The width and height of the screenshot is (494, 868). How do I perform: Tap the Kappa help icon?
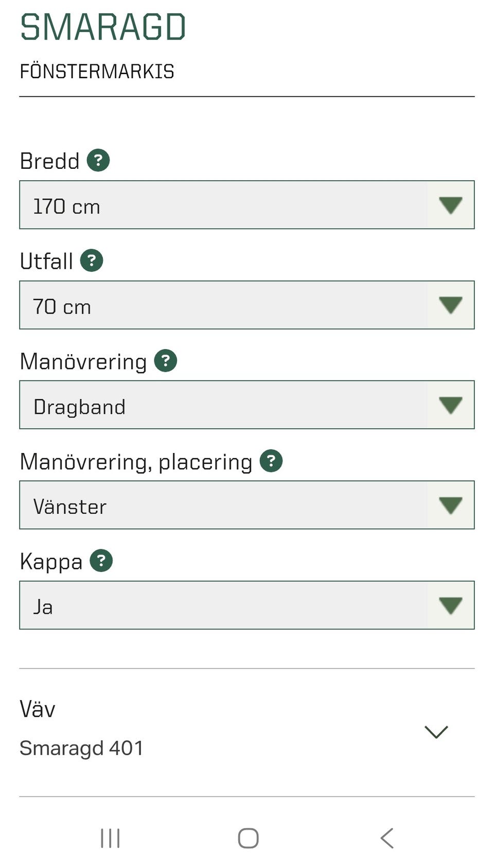pos(101,561)
